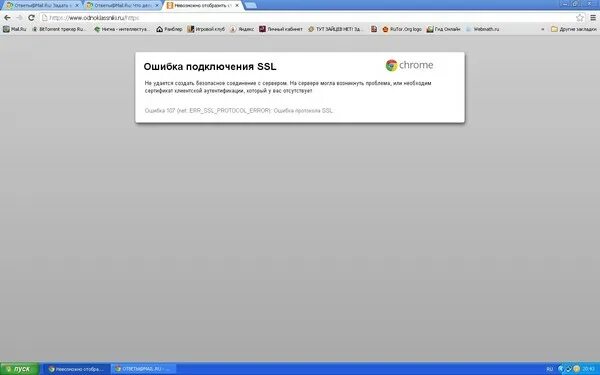Click the ERR_SSL_PROTOCOL_ERROR error line

tap(239, 111)
